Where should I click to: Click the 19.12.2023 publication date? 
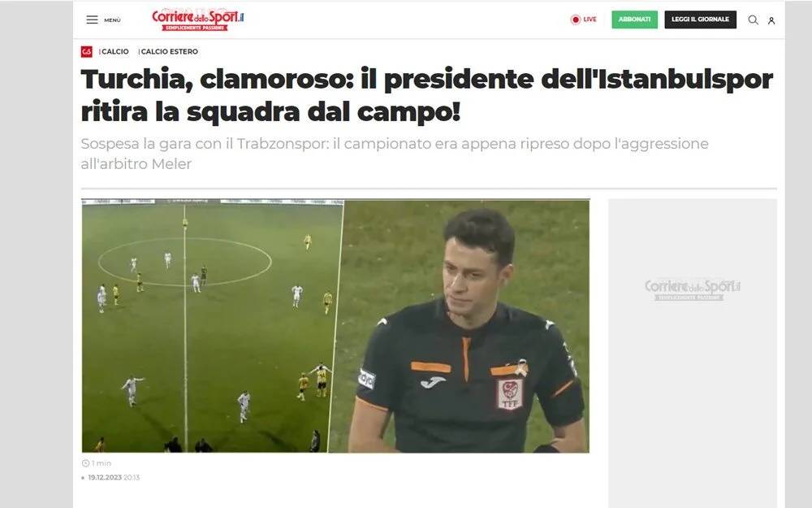[105, 477]
